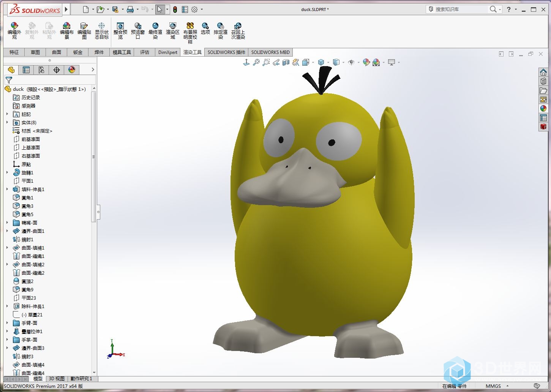Click the Zoom to Fit magnifier icon

tap(256, 62)
